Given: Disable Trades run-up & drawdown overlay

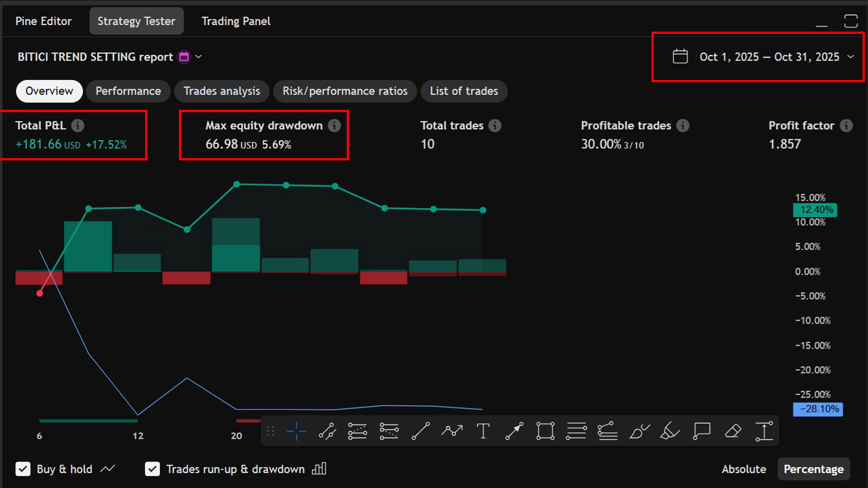Looking at the screenshot, I should [152, 469].
